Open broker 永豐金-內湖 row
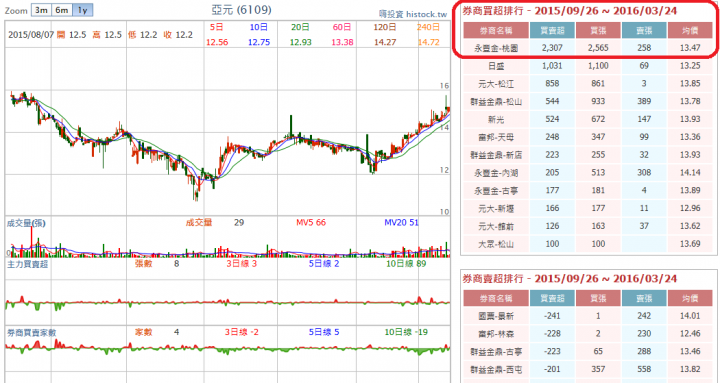 [495, 173]
